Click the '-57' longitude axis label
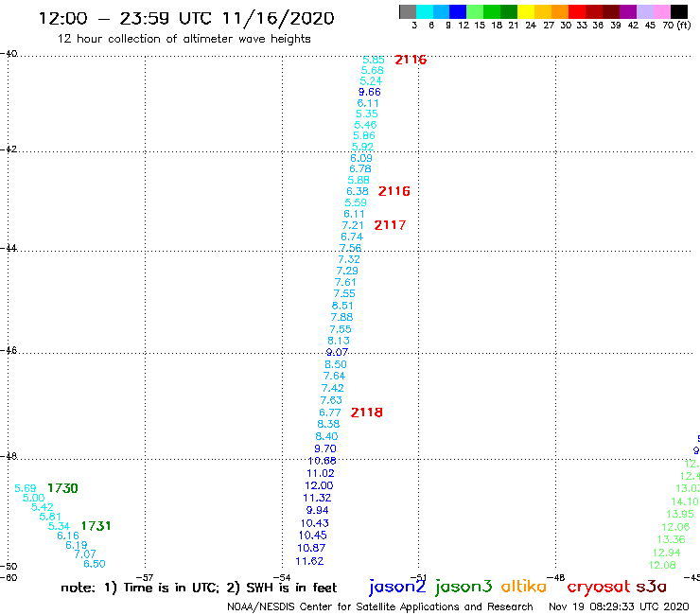 [x=145, y=577]
